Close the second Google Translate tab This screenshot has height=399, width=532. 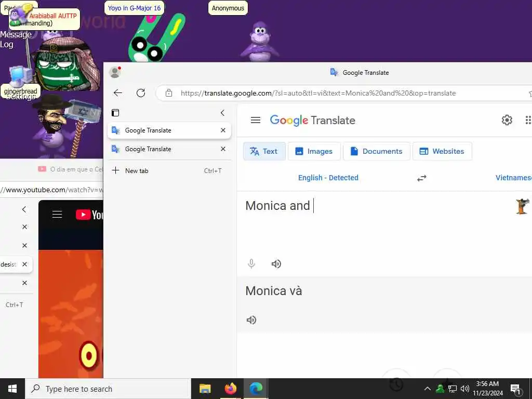point(223,149)
